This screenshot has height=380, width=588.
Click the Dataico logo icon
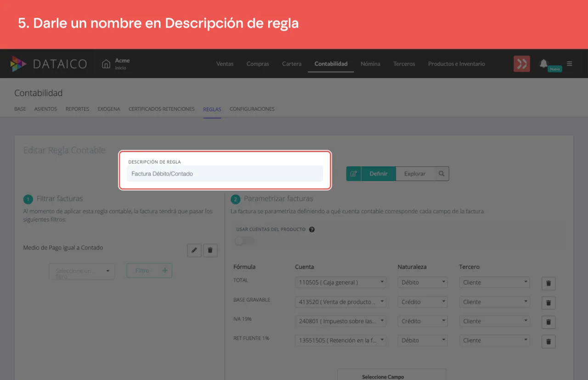[18, 64]
